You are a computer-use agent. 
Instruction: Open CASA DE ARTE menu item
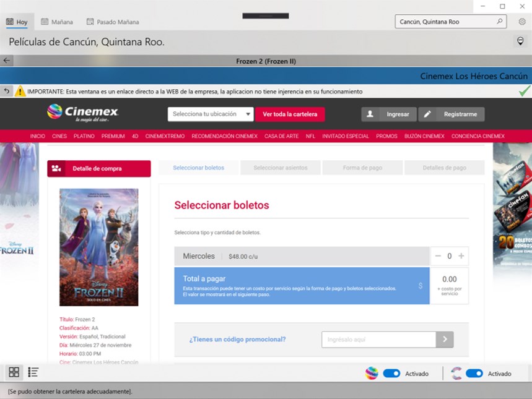coord(282,136)
